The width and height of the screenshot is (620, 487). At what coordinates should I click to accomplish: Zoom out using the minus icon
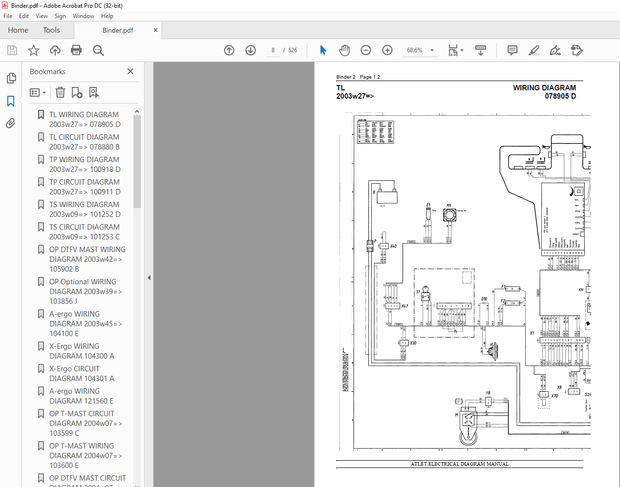click(366, 50)
